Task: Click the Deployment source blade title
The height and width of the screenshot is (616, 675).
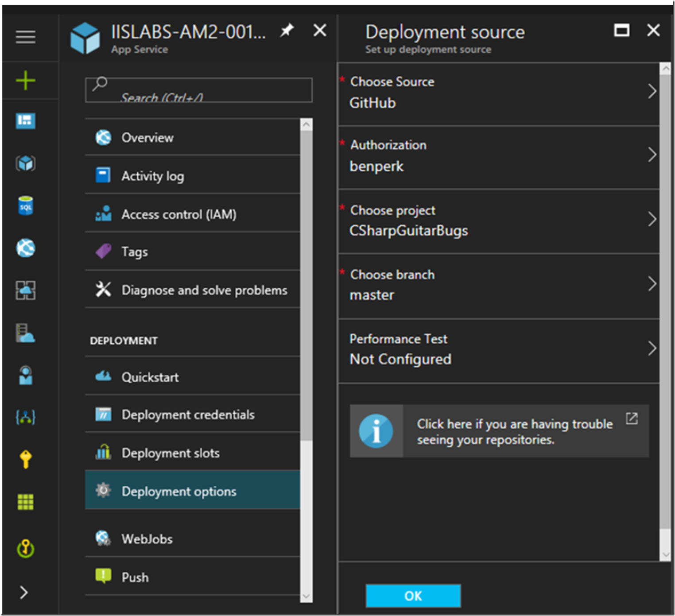Action: 445,32
